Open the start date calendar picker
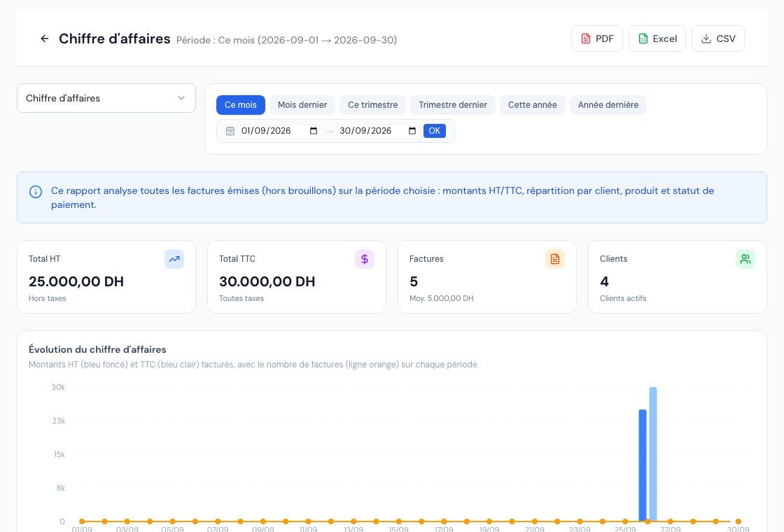The height and width of the screenshot is (532, 784). (314, 131)
